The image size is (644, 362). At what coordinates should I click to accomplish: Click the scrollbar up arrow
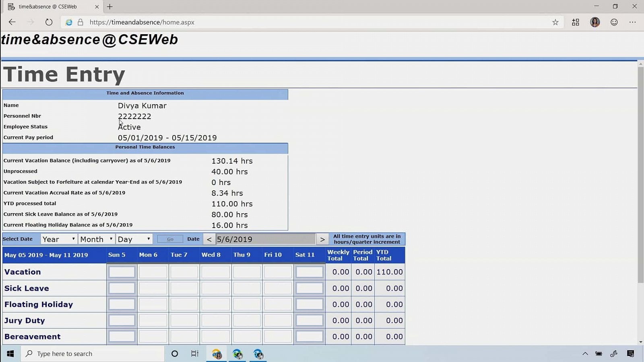click(x=641, y=64)
